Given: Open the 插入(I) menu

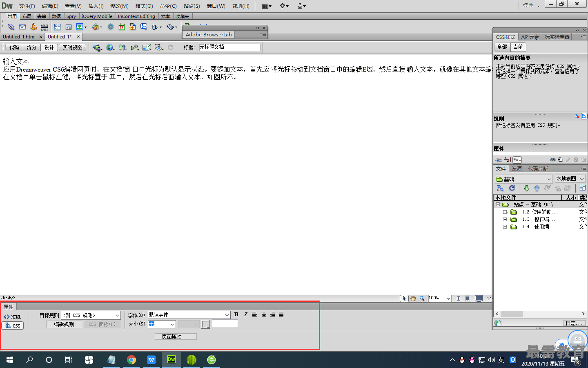Looking at the screenshot, I should pos(96,6).
